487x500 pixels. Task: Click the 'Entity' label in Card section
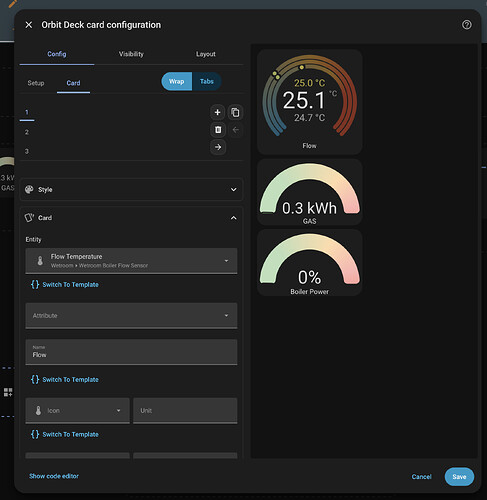[x=33, y=239]
